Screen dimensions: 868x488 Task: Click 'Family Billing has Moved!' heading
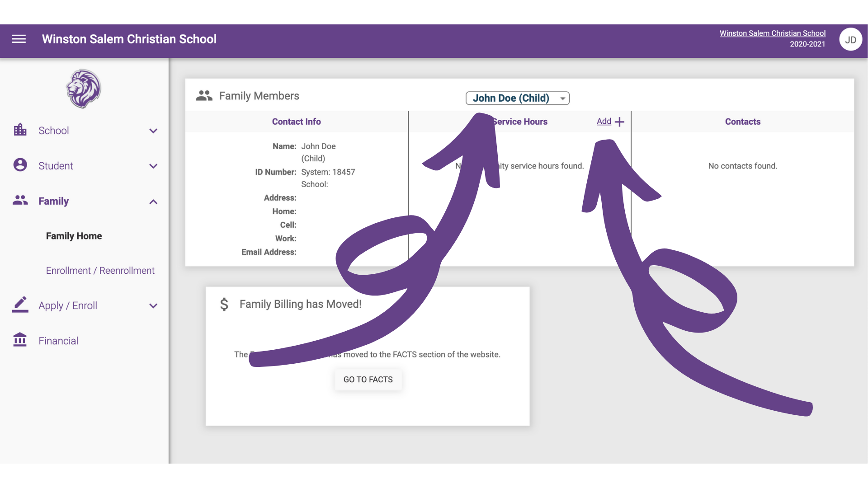tap(300, 304)
